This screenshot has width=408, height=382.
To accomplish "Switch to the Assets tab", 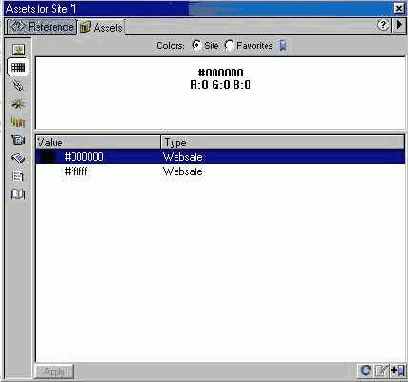I will [101, 27].
